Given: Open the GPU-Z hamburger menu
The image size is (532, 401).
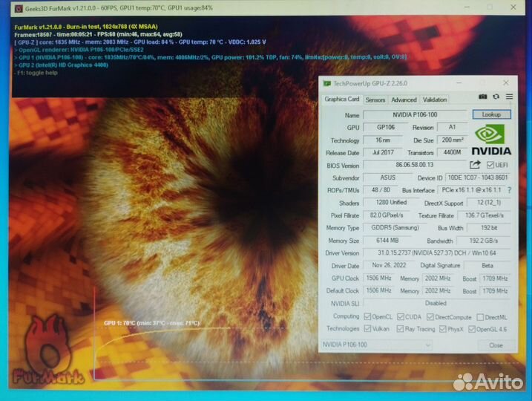Looking at the screenshot, I should tap(509, 97).
